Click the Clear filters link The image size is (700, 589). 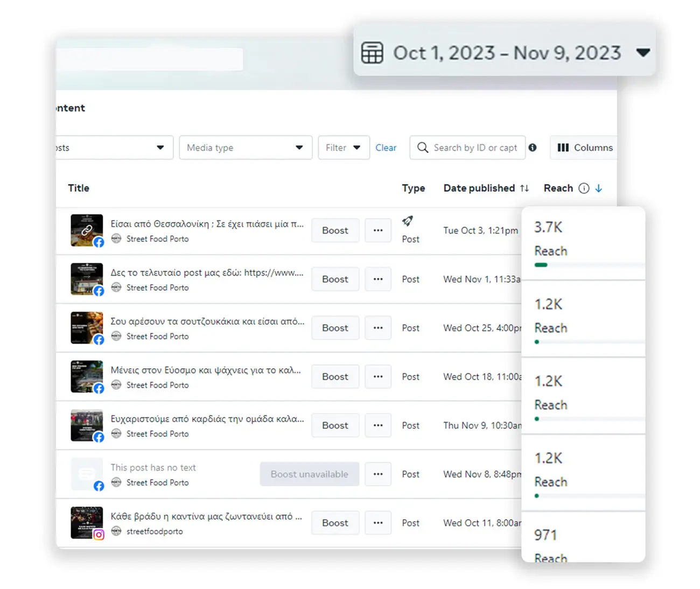point(386,148)
